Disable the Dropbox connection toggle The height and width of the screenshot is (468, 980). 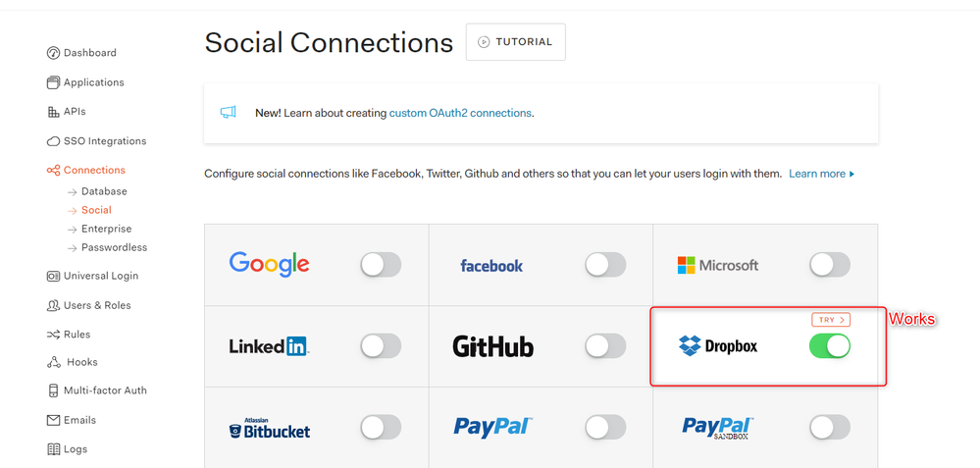click(830, 346)
